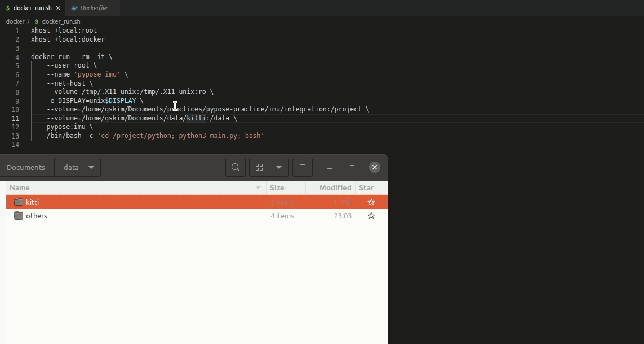This screenshot has height=344, width=644.
Task: Star the kitti folder
Action: click(x=371, y=202)
